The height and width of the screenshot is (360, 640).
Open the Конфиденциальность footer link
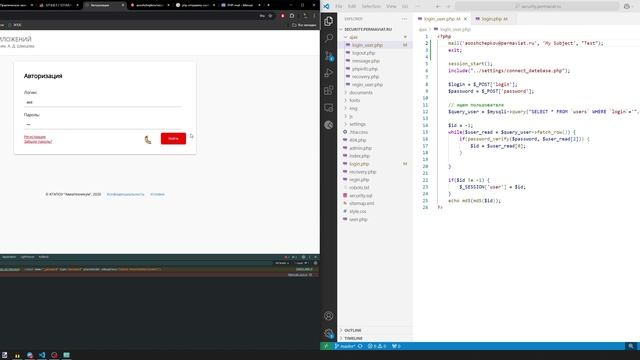[125, 194]
